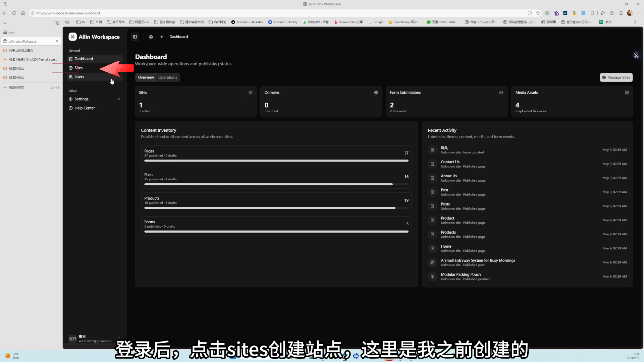Open the browser settings ellipsis menu
The height and width of the screenshot is (362, 644).
click(639, 13)
